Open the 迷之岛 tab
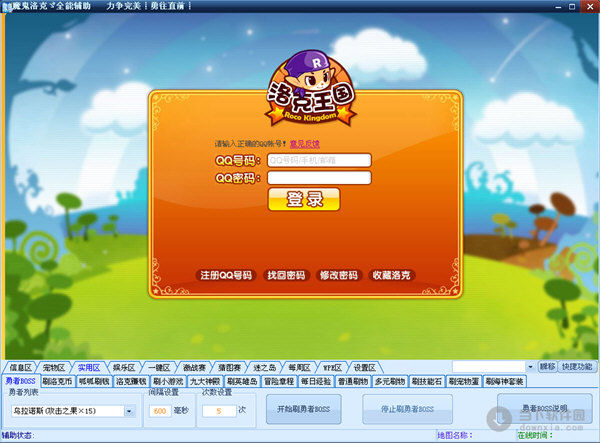Screen dimensions: 600x443 coord(264,368)
